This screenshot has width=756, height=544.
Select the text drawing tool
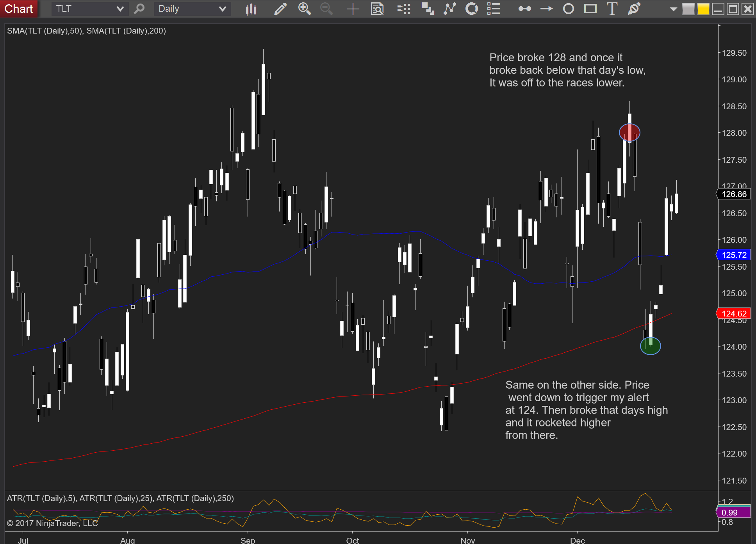point(612,9)
